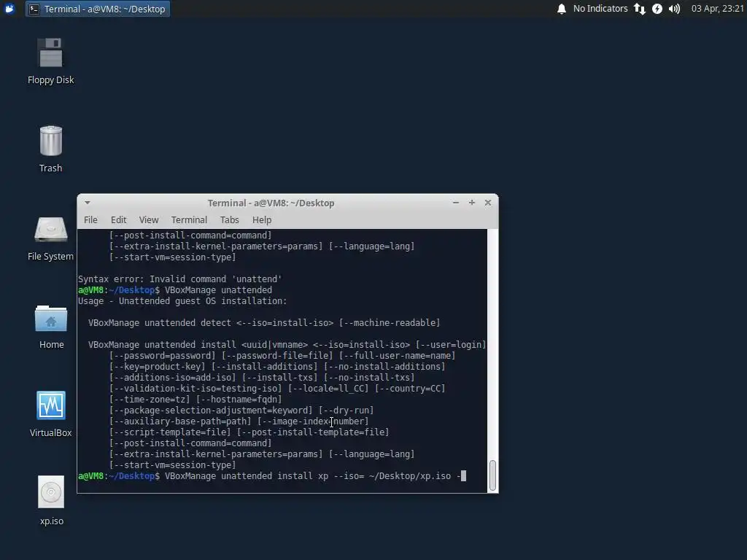Select the File System desktop icon
The width and height of the screenshot is (747, 560).
click(50, 230)
